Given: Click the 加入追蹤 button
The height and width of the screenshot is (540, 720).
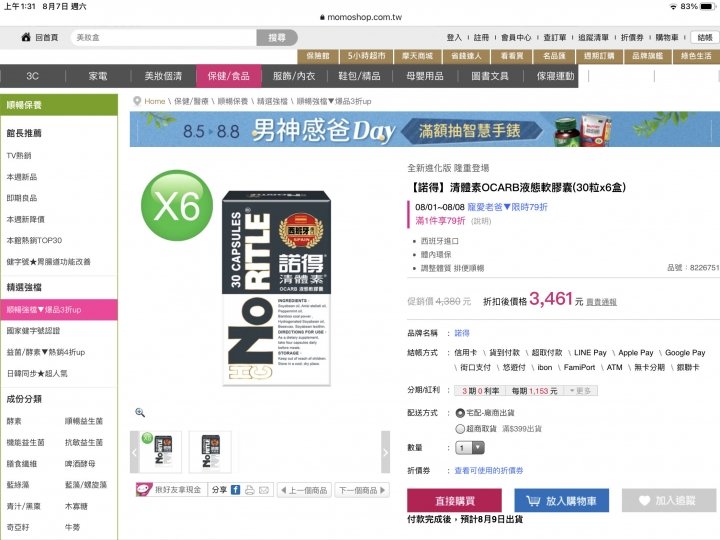Looking at the screenshot, I should (669, 501).
